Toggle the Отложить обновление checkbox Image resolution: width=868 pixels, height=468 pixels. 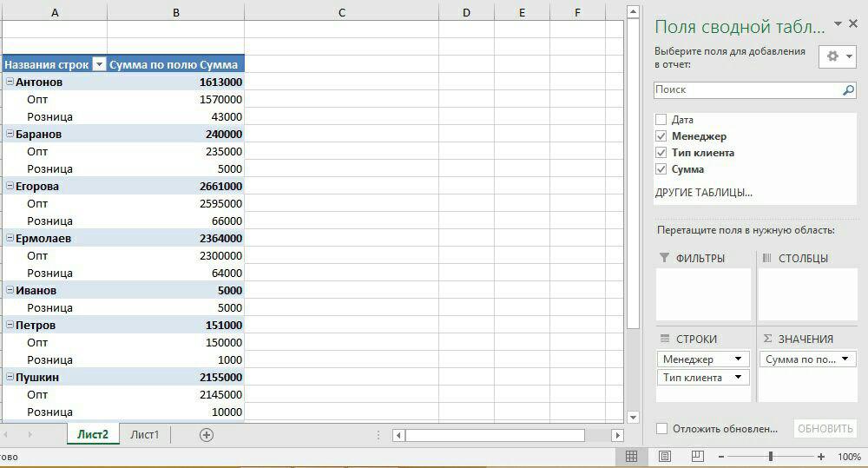pyautogui.click(x=662, y=429)
